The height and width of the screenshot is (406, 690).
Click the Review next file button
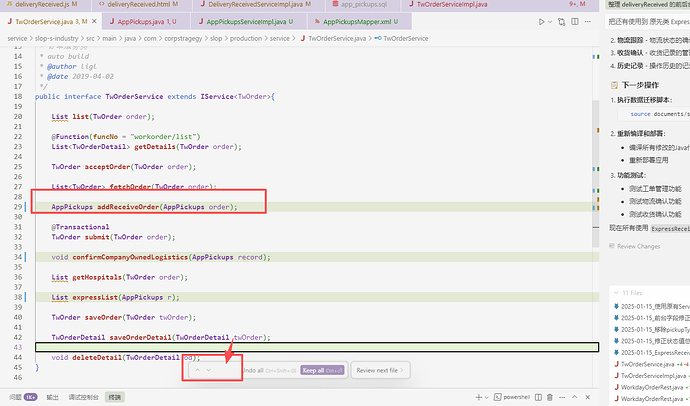click(380, 370)
